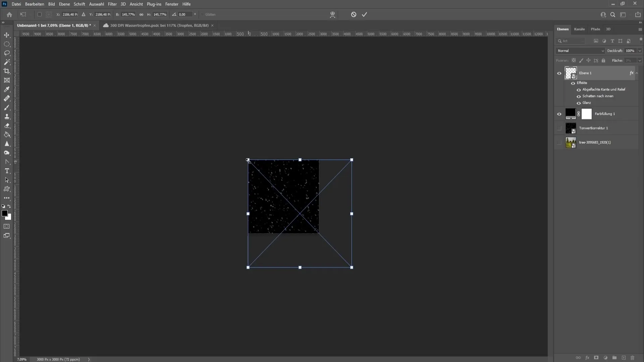Cancel the current transform action
Viewport: 644px width, 362px height.
354,14
